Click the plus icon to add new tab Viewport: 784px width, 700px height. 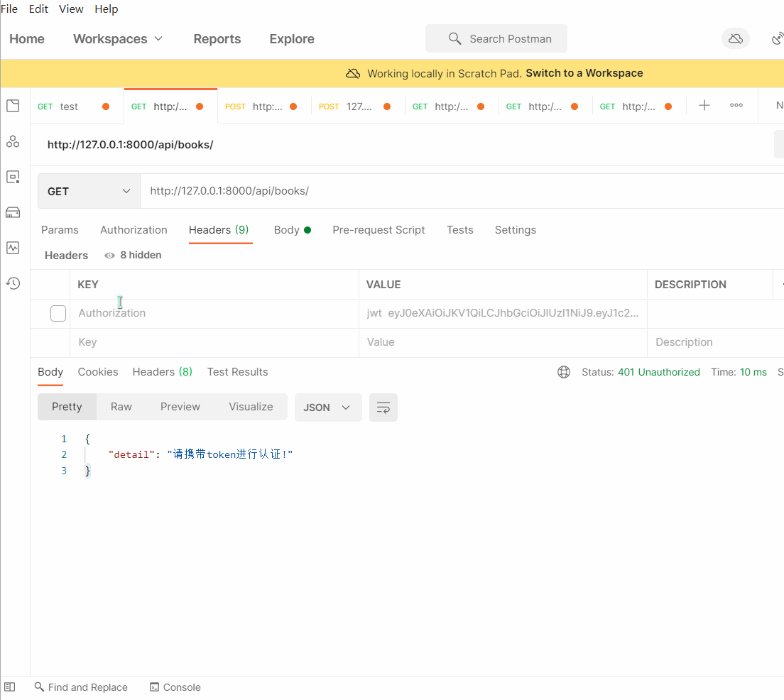coord(704,106)
